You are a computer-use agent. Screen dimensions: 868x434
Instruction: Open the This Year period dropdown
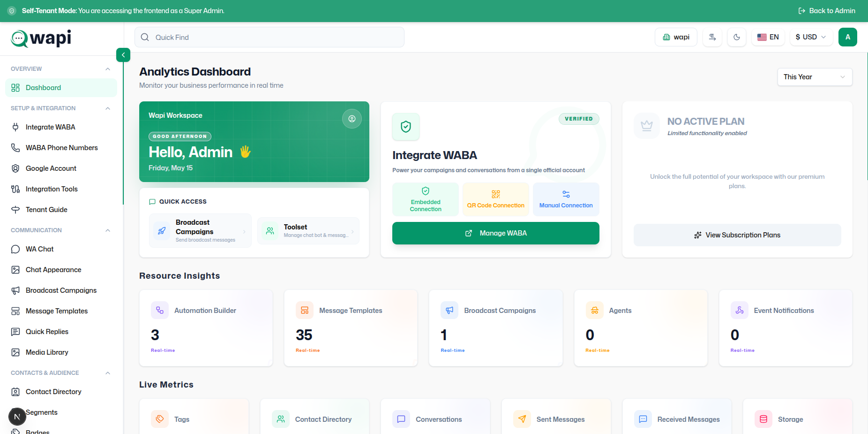point(815,77)
